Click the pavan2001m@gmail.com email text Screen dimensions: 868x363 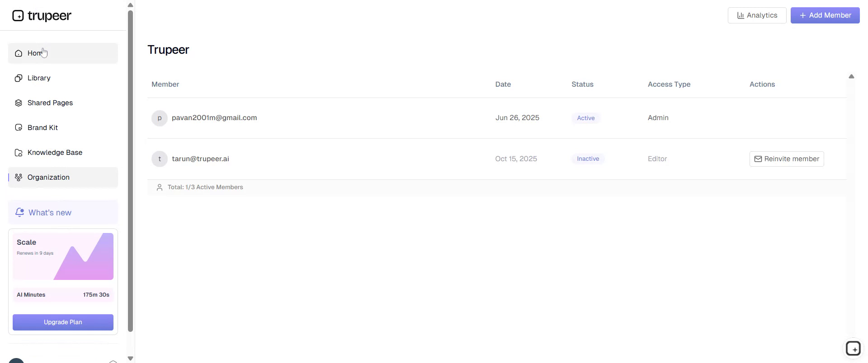pyautogui.click(x=214, y=118)
